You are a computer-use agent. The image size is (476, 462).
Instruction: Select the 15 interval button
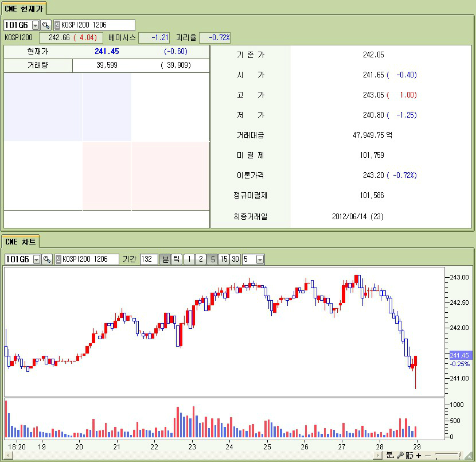click(x=224, y=259)
